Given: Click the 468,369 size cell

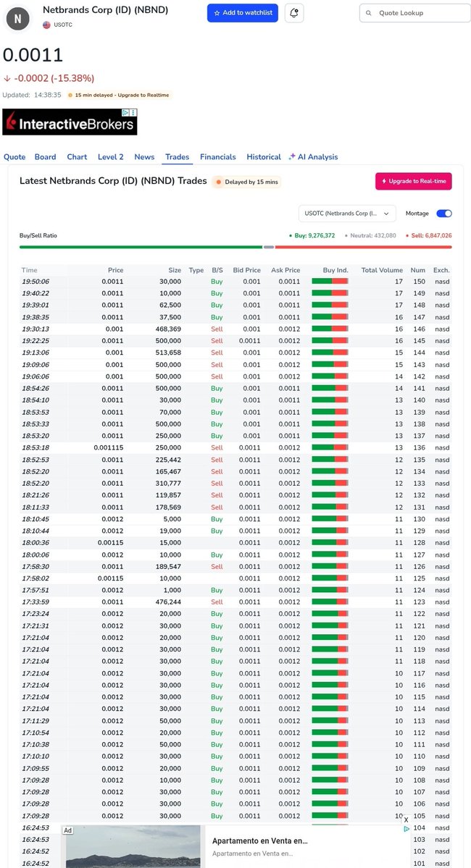Looking at the screenshot, I should point(168,329).
